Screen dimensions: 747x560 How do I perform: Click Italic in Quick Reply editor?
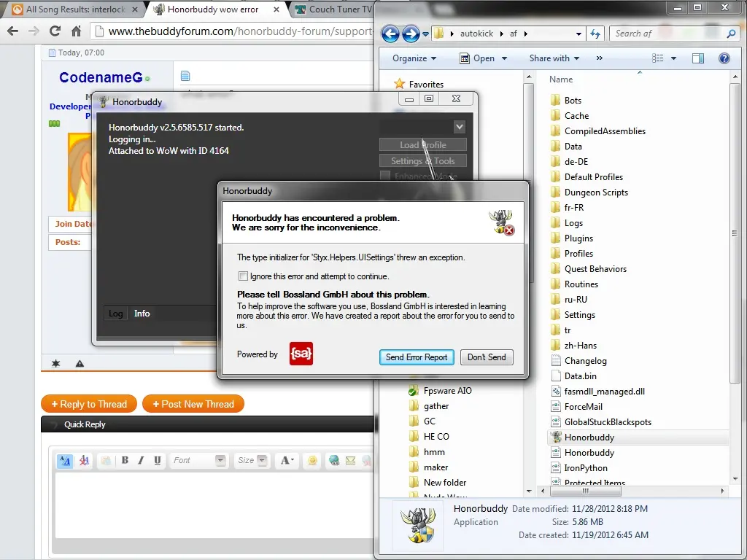(141, 460)
